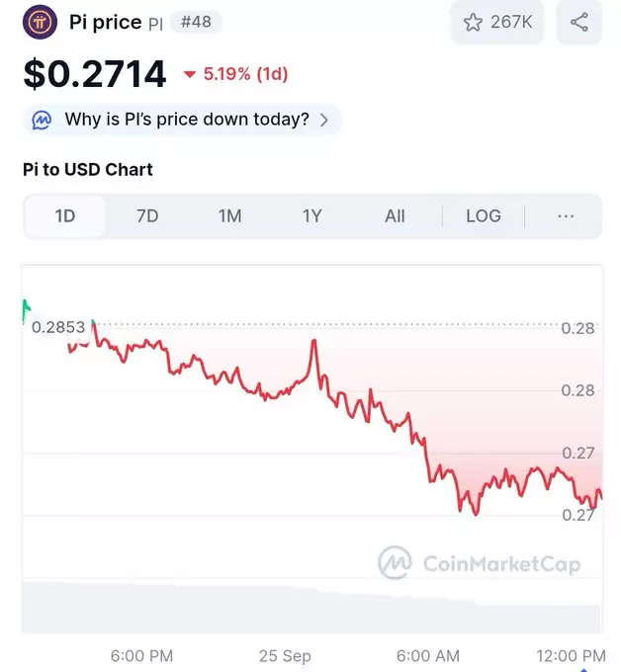Expand 'Why is PI's price down today?' chevron
This screenshot has height=672, width=621.
coord(324,120)
